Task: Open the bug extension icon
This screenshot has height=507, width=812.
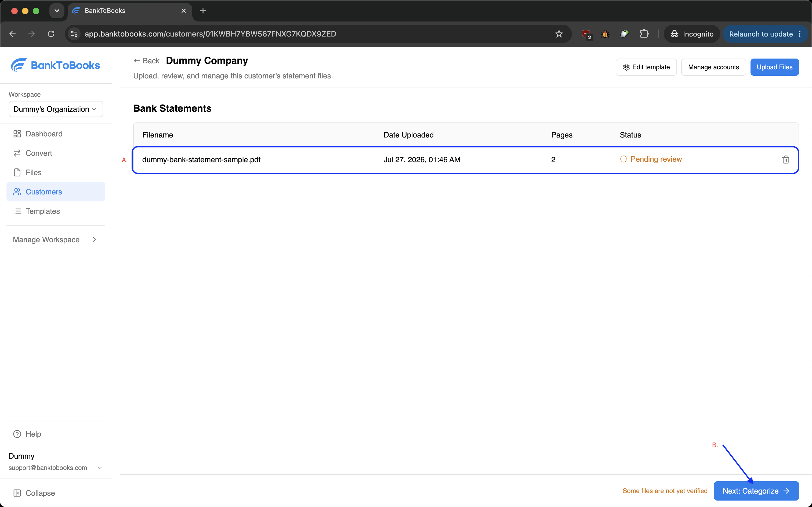Action: 605,34
